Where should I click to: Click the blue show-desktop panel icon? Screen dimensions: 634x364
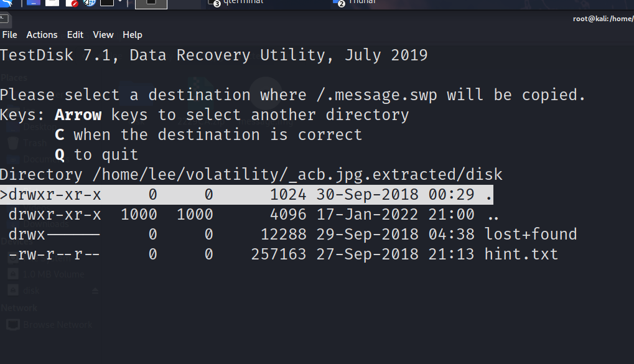coord(34,3)
